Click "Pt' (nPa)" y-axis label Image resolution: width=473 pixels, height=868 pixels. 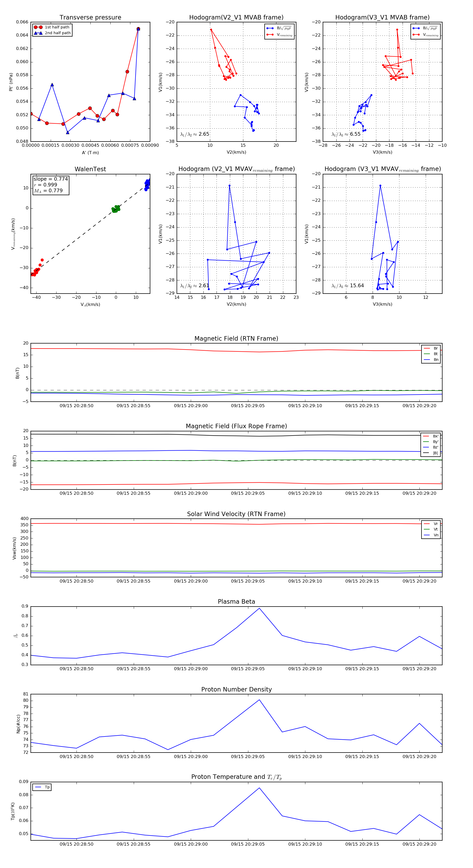click(x=11, y=82)
